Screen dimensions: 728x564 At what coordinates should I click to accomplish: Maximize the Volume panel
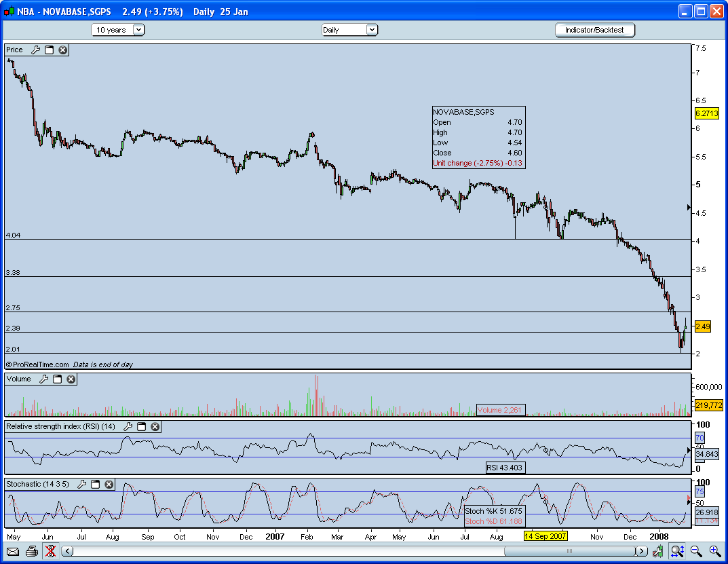point(57,379)
